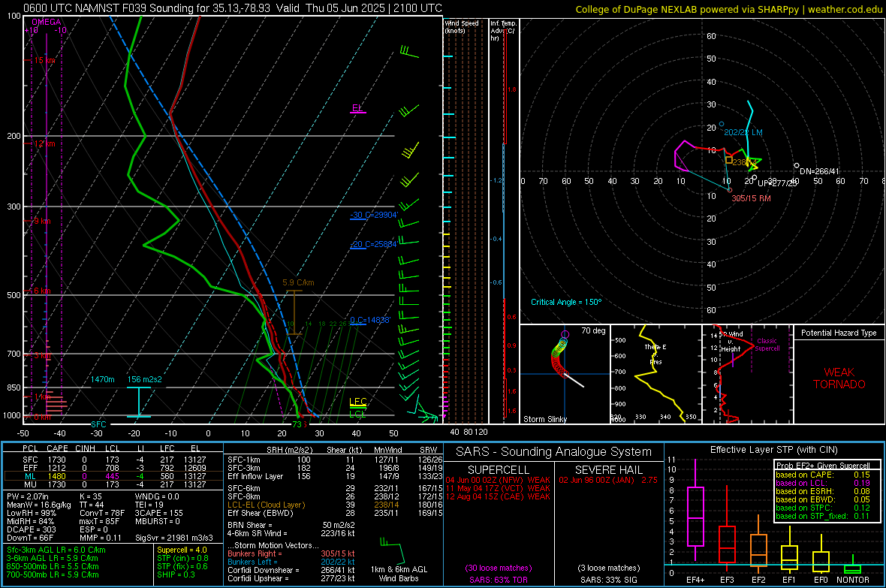
Task: Click the Classic Supercell annotation
Action: coord(767,345)
